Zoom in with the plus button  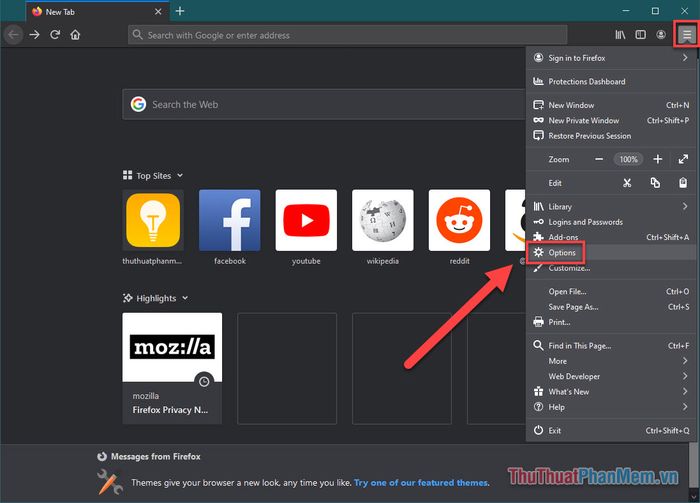657,159
